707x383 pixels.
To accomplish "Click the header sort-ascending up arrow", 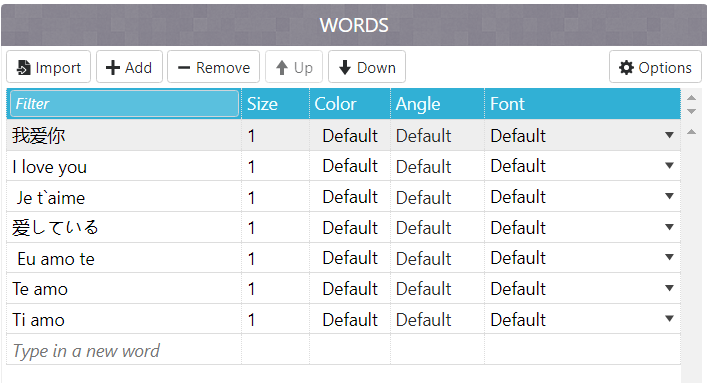I will [x=692, y=98].
